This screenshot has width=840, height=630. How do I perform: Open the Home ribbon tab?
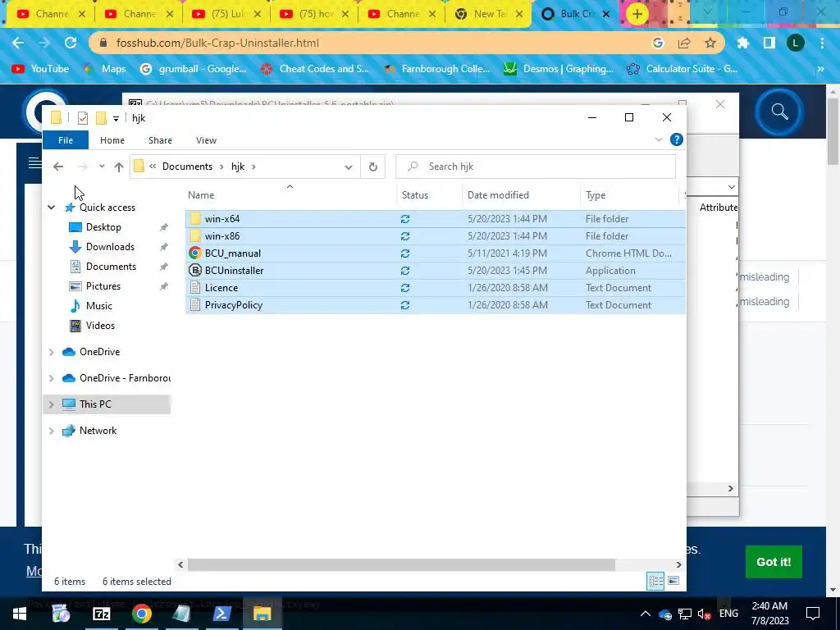click(112, 140)
